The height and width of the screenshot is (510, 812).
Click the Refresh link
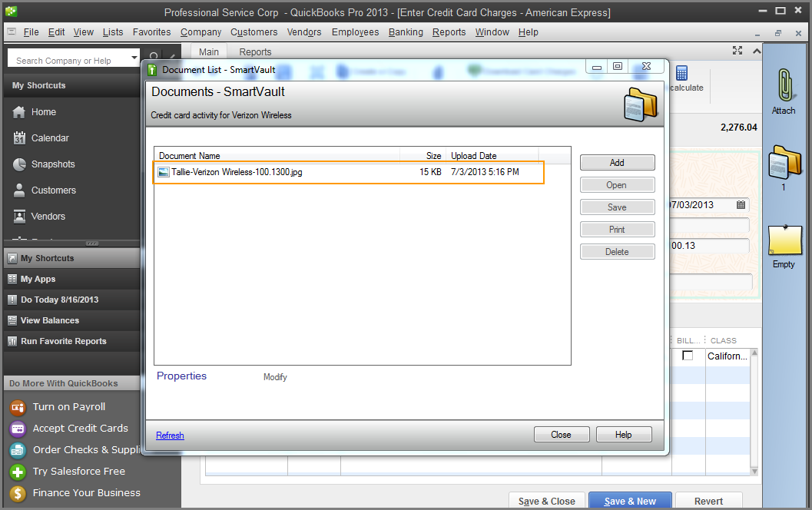170,435
